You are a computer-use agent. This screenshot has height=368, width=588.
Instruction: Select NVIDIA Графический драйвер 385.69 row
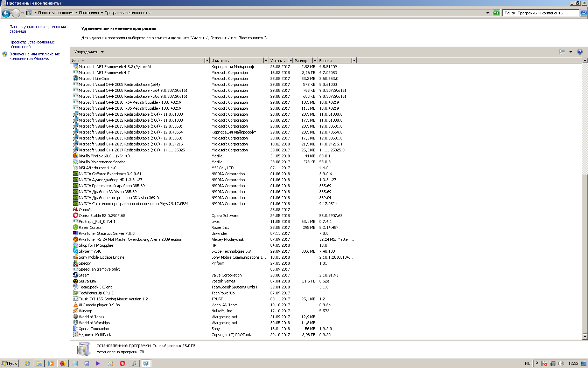click(213, 186)
